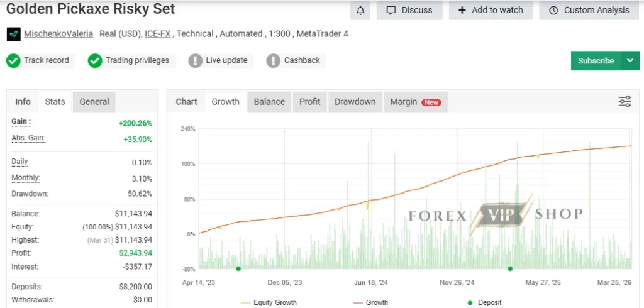Click the Withdrawals $0.00 value

pyautogui.click(x=143, y=300)
